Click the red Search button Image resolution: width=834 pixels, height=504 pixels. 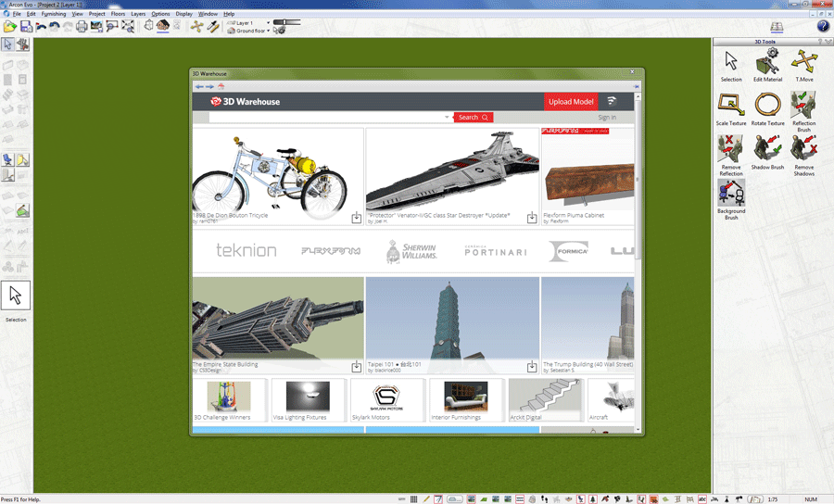pyautogui.click(x=474, y=117)
